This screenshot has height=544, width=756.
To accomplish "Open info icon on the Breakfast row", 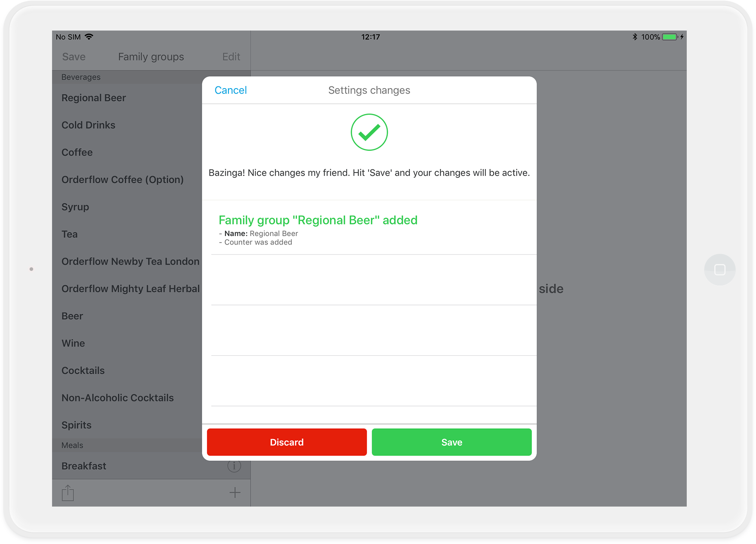I will tap(234, 466).
